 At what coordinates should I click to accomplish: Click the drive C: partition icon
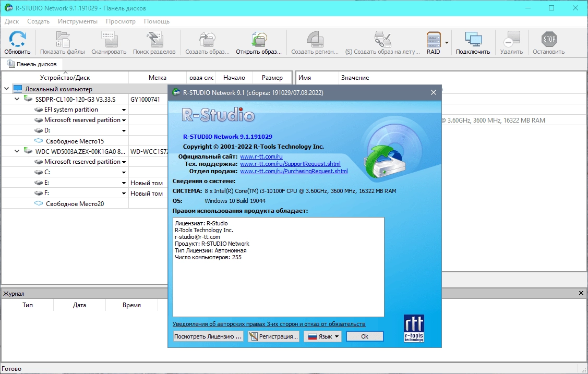[38, 172]
